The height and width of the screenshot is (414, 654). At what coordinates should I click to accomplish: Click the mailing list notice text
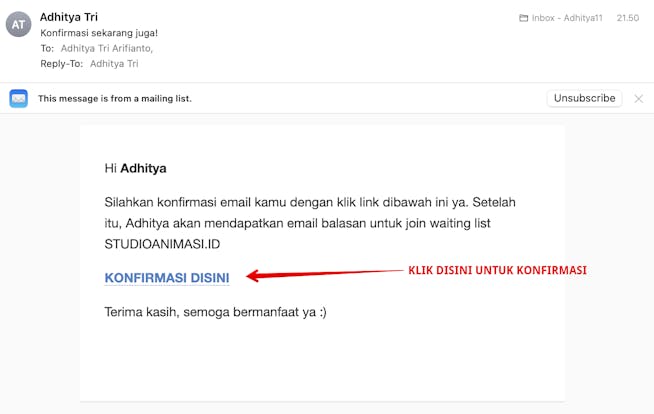[114, 98]
